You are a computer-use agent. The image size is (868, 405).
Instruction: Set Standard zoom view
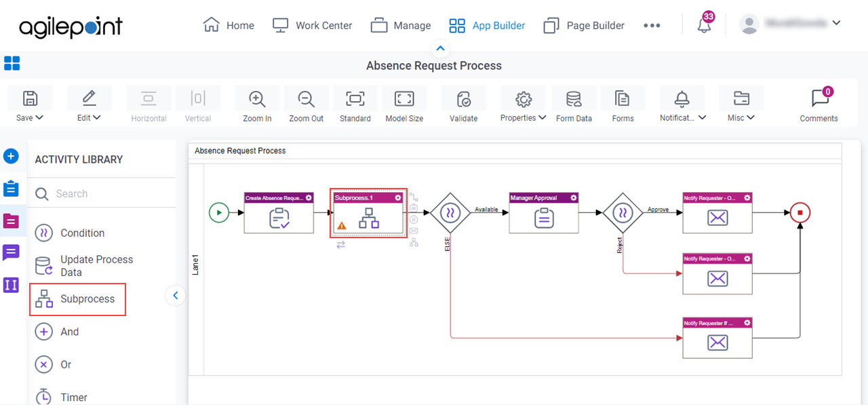[355, 106]
